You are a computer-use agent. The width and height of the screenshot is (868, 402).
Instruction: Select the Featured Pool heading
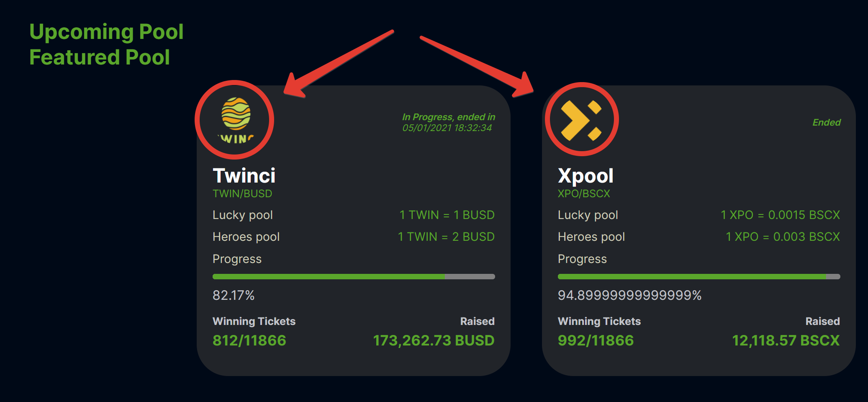click(100, 57)
